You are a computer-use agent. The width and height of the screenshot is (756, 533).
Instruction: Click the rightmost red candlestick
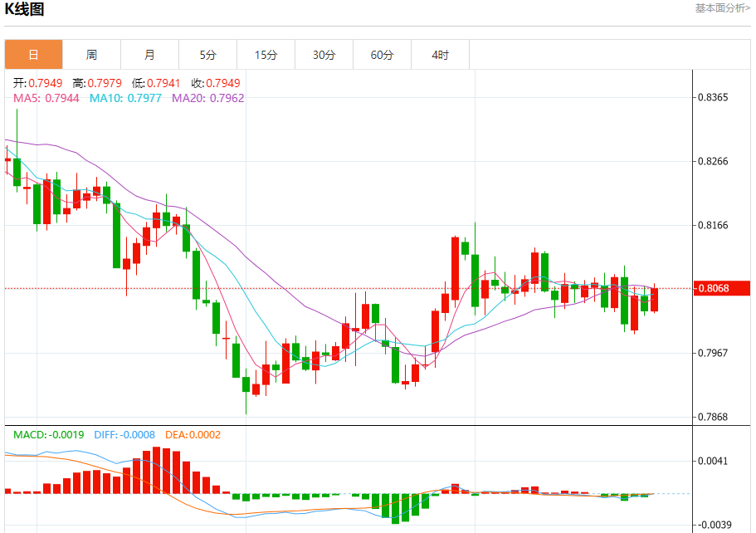pyautogui.click(x=654, y=299)
